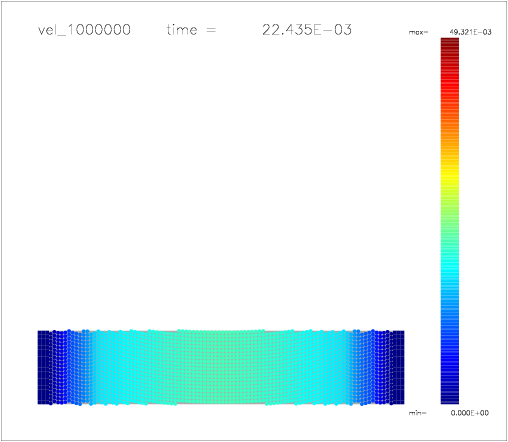Click dark blue left edge of mesh
This screenshot has height=442, width=508.
pos(43,367)
